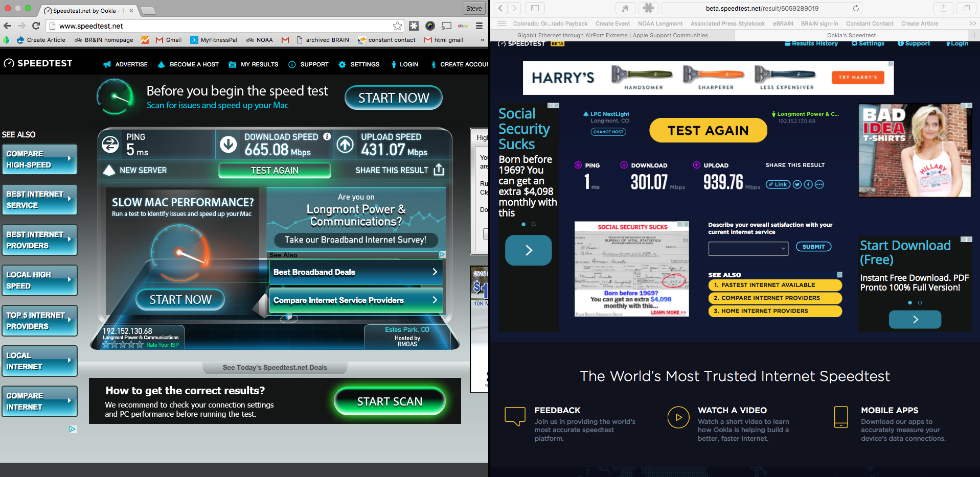
Task: Open the Home Internet Providers link
Action: tap(774, 311)
